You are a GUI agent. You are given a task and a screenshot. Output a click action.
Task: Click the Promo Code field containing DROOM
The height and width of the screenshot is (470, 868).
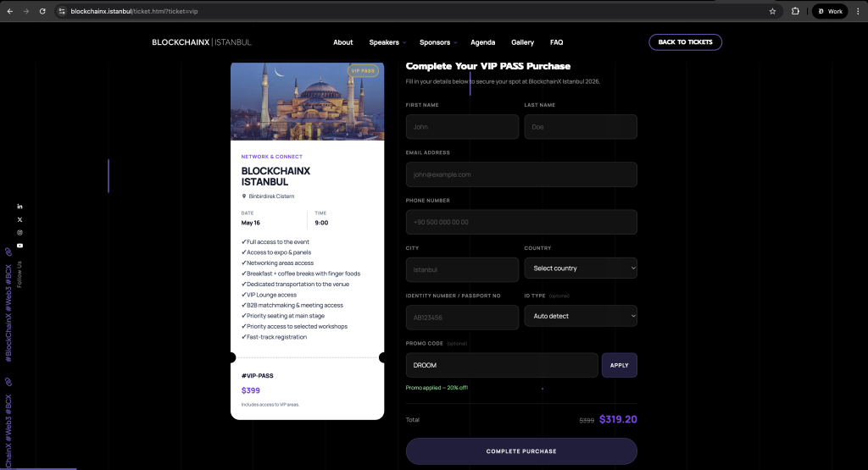502,365
